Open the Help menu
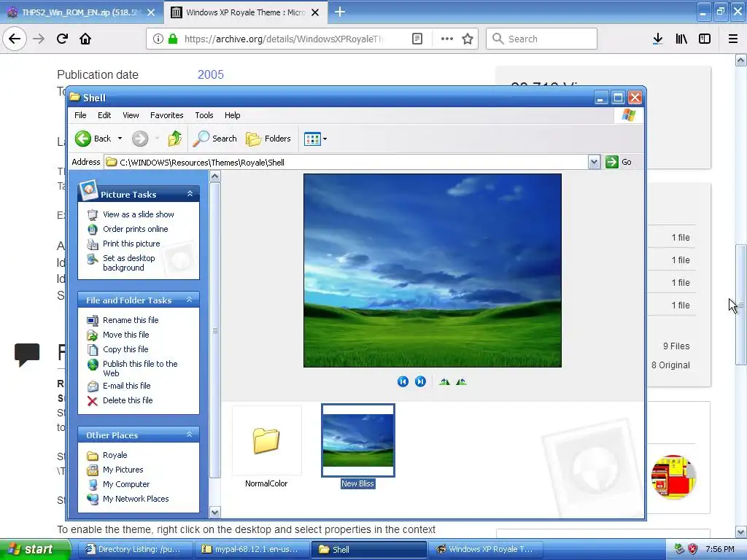The width and height of the screenshot is (747, 560). pyautogui.click(x=233, y=115)
